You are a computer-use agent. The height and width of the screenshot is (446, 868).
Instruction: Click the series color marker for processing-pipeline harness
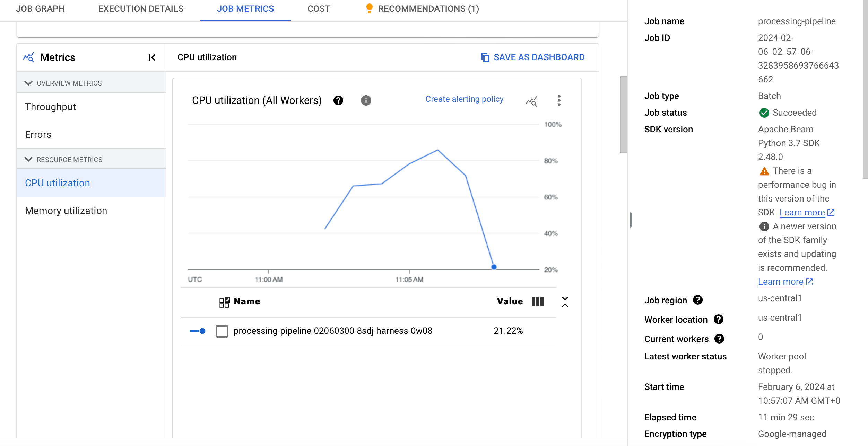click(x=198, y=331)
